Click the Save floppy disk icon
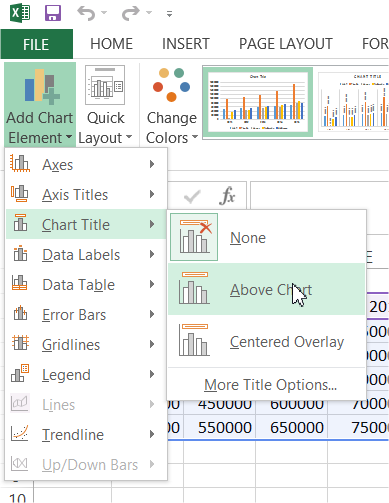This screenshot has height=503, width=389. click(x=53, y=13)
